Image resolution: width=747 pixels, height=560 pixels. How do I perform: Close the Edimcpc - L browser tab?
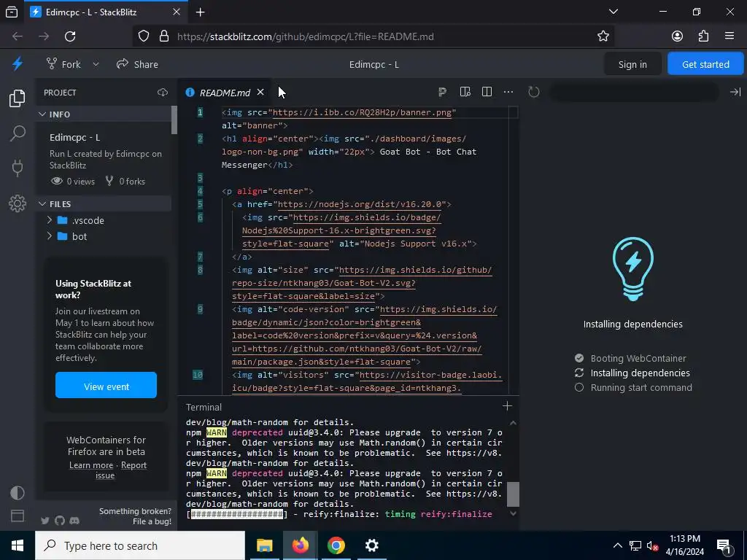[177, 12]
